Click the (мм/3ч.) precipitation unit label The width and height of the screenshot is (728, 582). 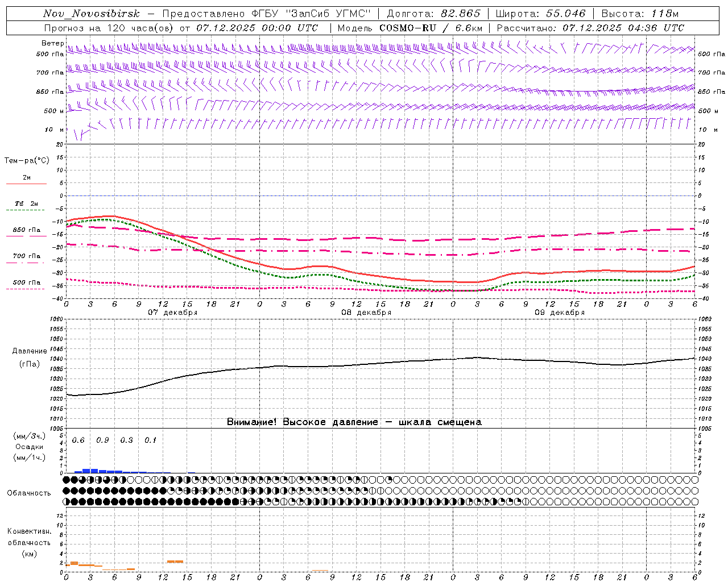[x=30, y=436]
